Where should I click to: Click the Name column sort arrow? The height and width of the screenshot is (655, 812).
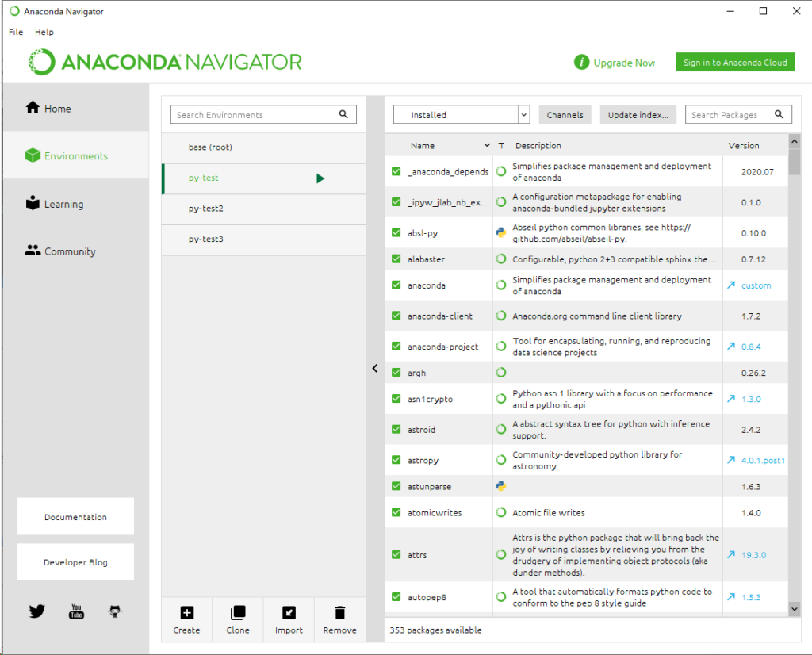pos(487,146)
